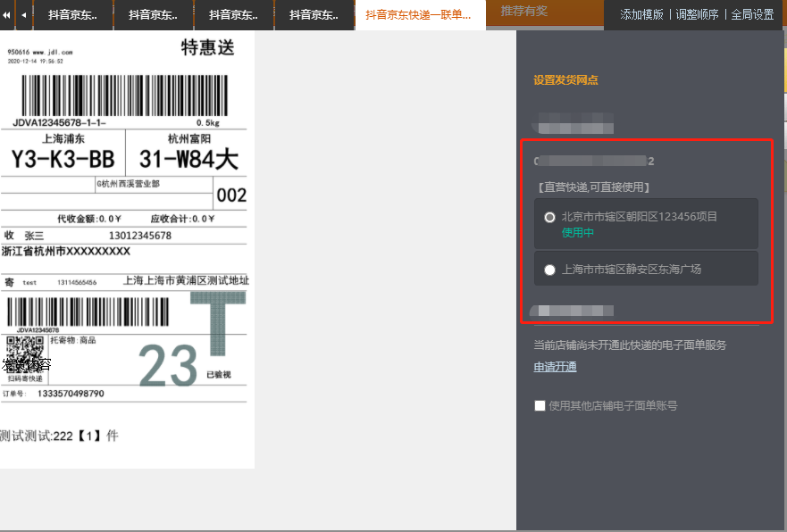This screenshot has height=532, width=787.
Task: Click the large 23 number on the label
Action: (168, 366)
